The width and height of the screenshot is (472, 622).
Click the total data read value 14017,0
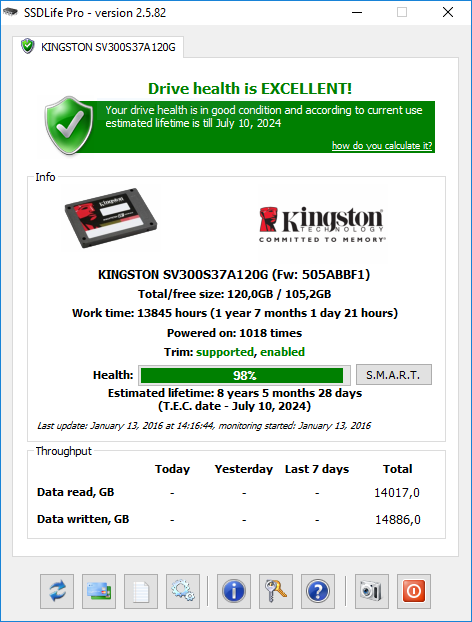pyautogui.click(x=397, y=493)
